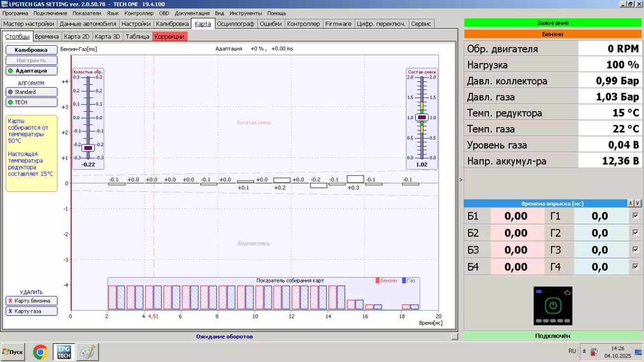Show hidden system tray icons
This screenshot has width=644, height=362.
coord(584,352)
